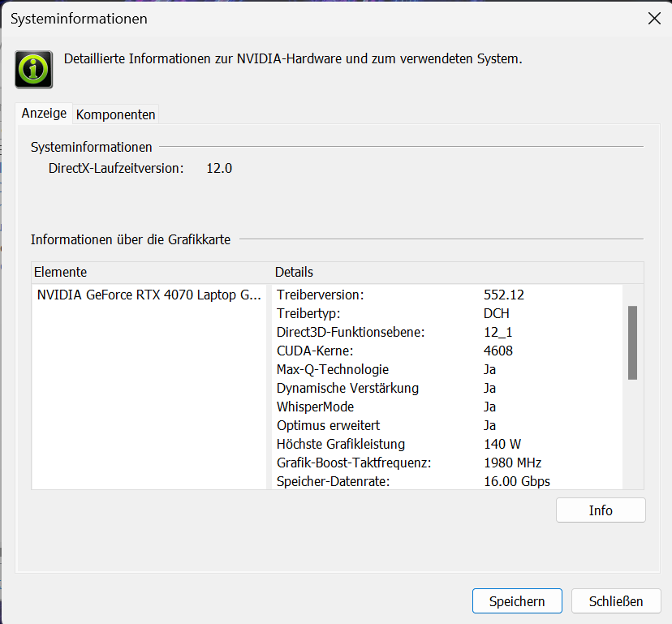
Task: Select the Treiberversion row
Action: point(320,295)
